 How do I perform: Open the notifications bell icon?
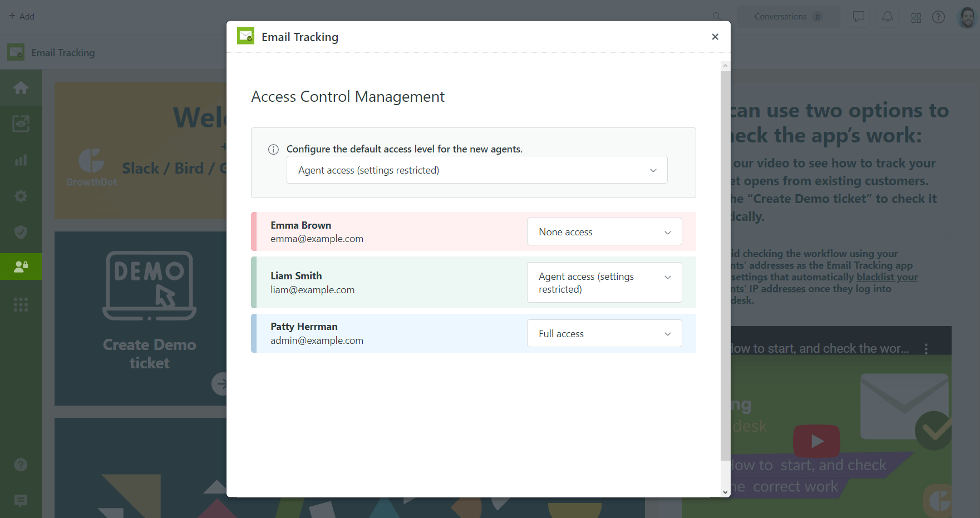(x=888, y=17)
